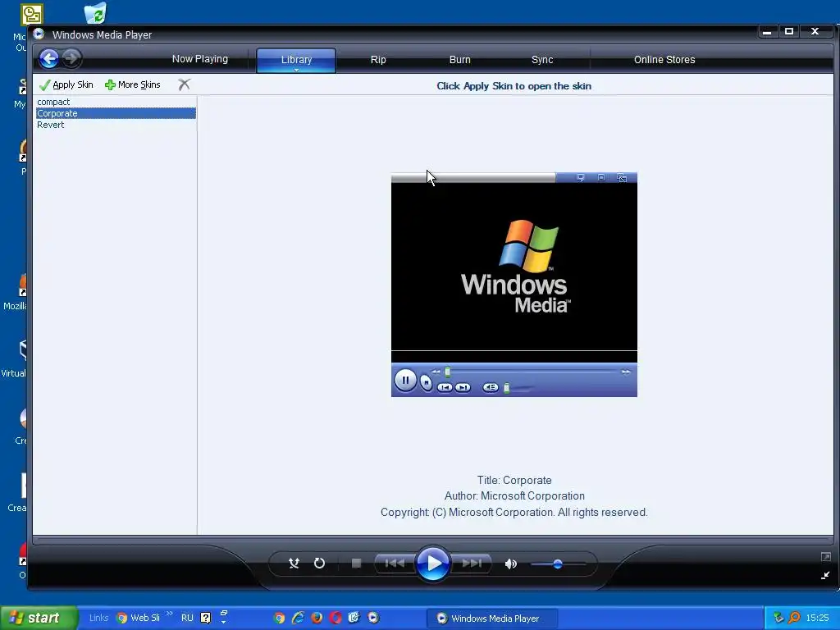Launch Opera from quick launch

tap(336, 618)
